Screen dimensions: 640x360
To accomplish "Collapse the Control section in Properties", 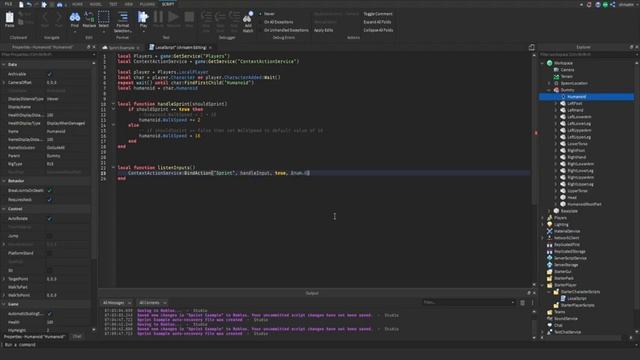I will [4, 209].
